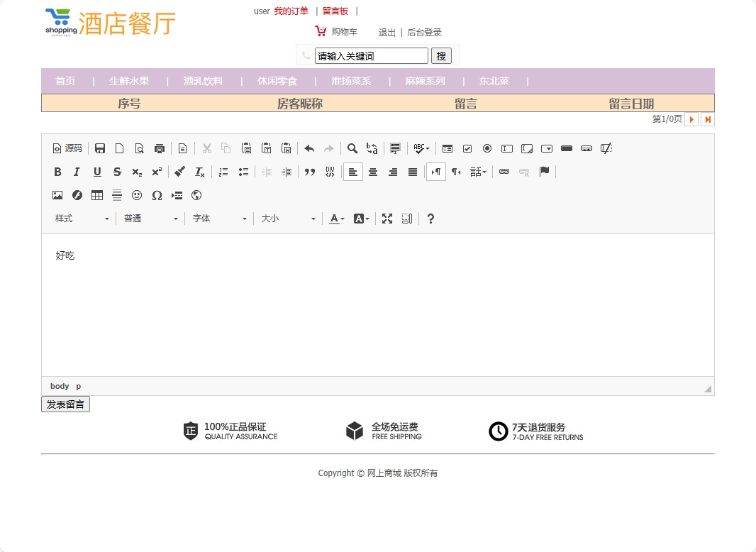
Task: Insert an image into the message
Action: click(57, 195)
